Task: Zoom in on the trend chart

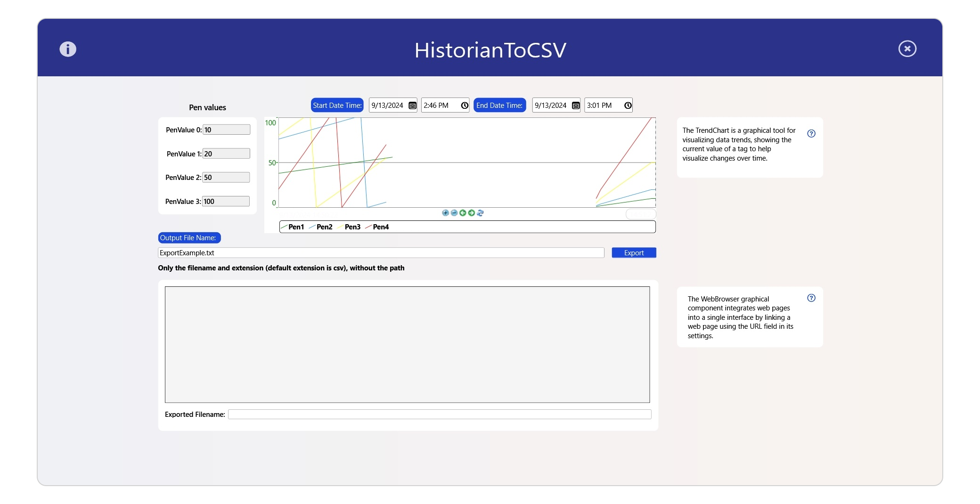Action: pos(445,213)
